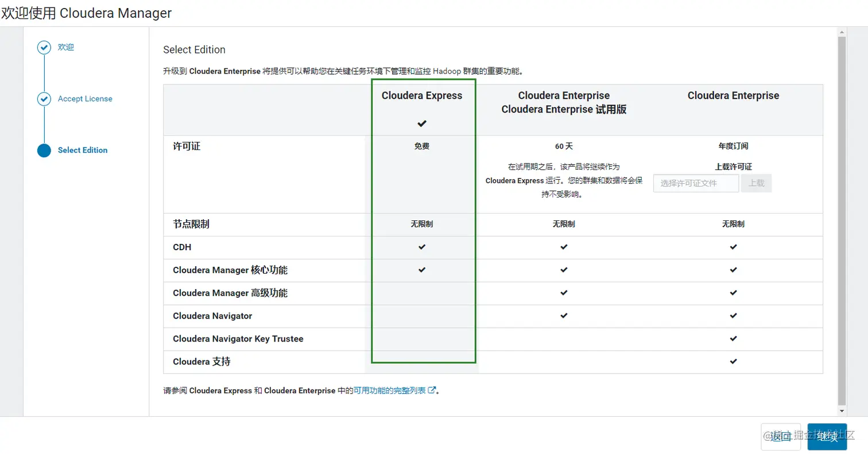Click the 年度订阅 subscription text
This screenshot has height=454, width=868.
click(733, 146)
